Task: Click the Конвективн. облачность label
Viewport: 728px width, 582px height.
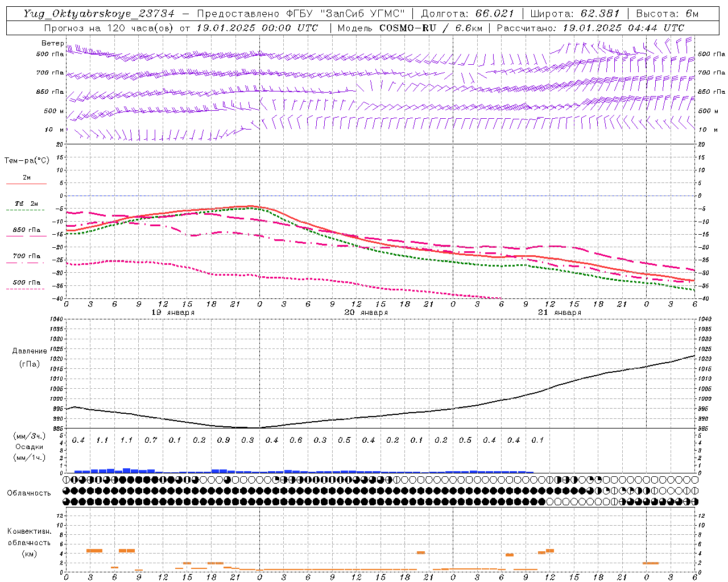Action: [29, 537]
